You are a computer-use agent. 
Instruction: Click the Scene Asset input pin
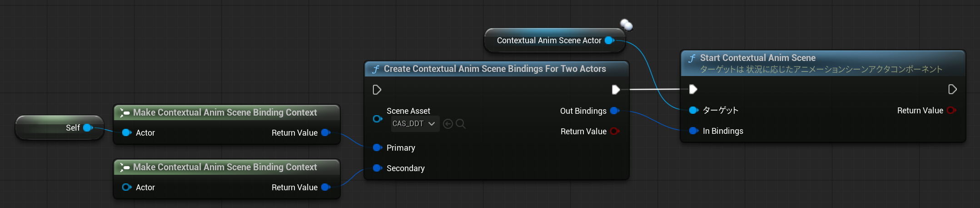pos(377,119)
